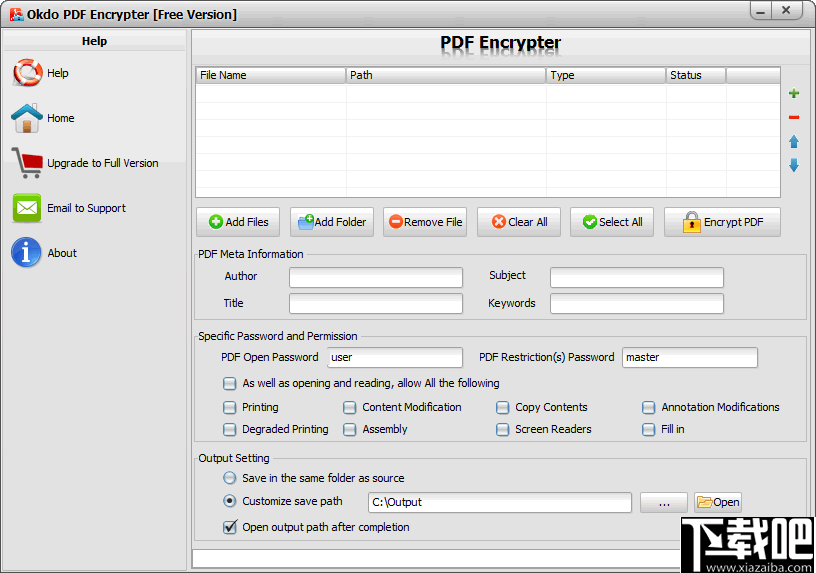Check the Degraded Printing checkbox

(230, 429)
